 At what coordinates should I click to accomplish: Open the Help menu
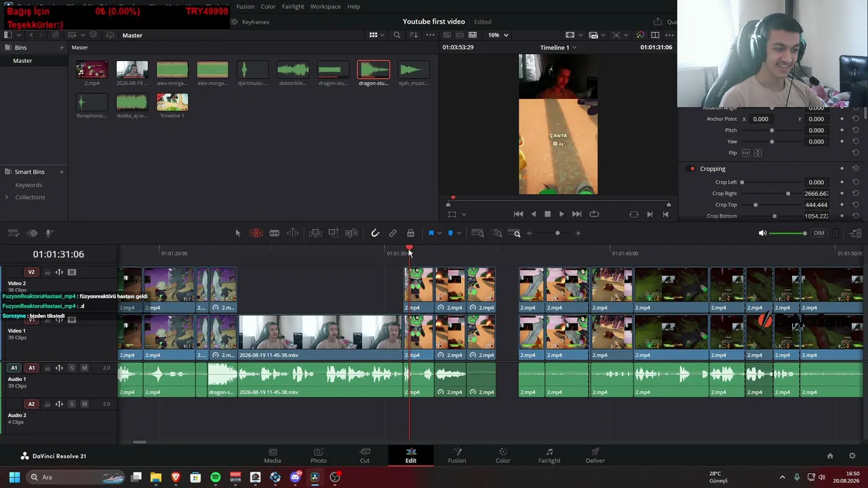(x=354, y=6)
